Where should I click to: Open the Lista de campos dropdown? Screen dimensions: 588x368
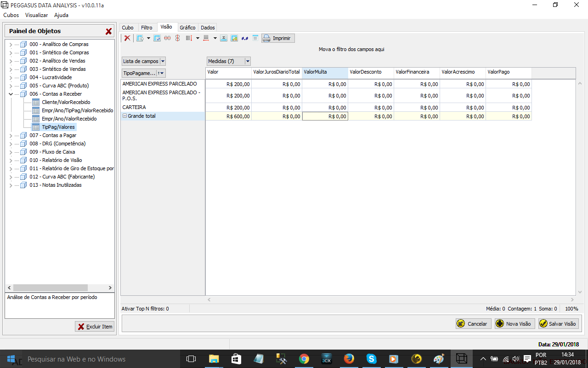click(163, 61)
